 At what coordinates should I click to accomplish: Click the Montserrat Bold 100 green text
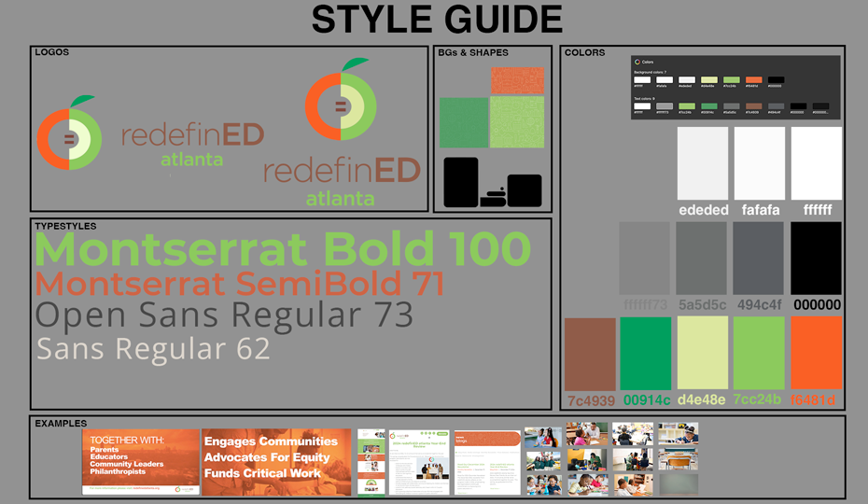coord(283,249)
